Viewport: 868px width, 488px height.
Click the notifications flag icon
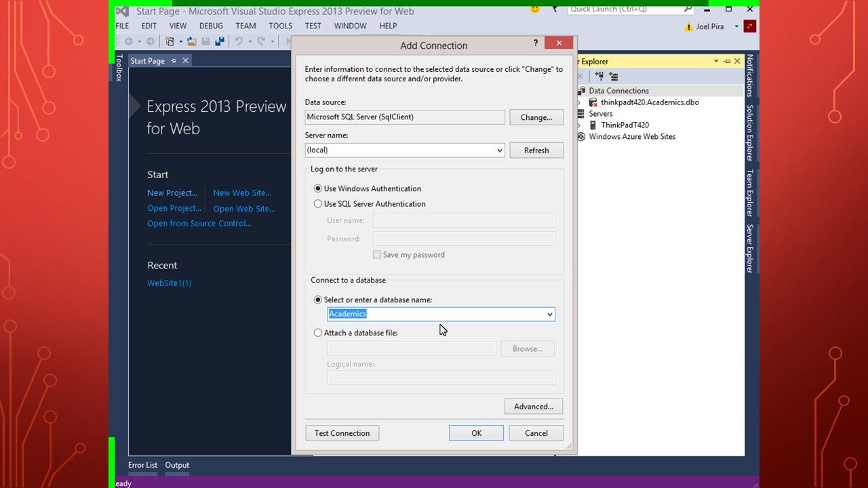pyautogui.click(x=554, y=9)
